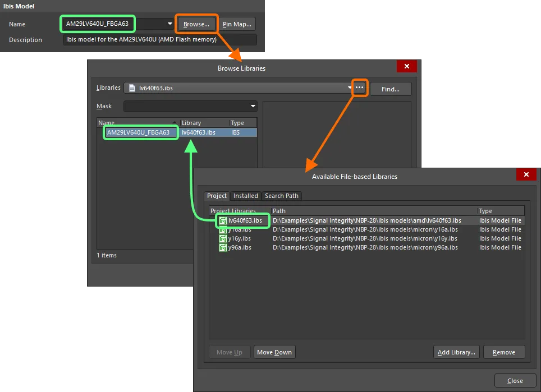The image size is (541, 392).
Task: Switch to the Search Path tab
Action: pos(282,196)
